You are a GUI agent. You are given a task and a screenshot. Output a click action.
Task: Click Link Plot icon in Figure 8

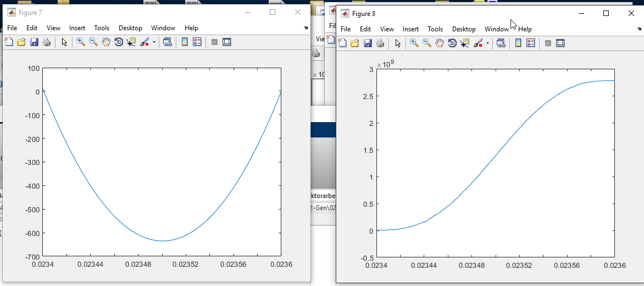[501, 43]
